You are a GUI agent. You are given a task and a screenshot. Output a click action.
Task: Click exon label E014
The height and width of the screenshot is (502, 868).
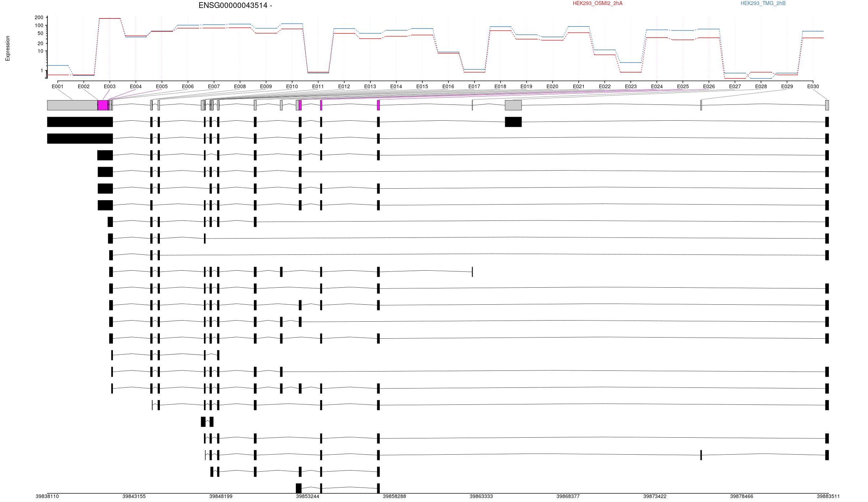click(396, 87)
